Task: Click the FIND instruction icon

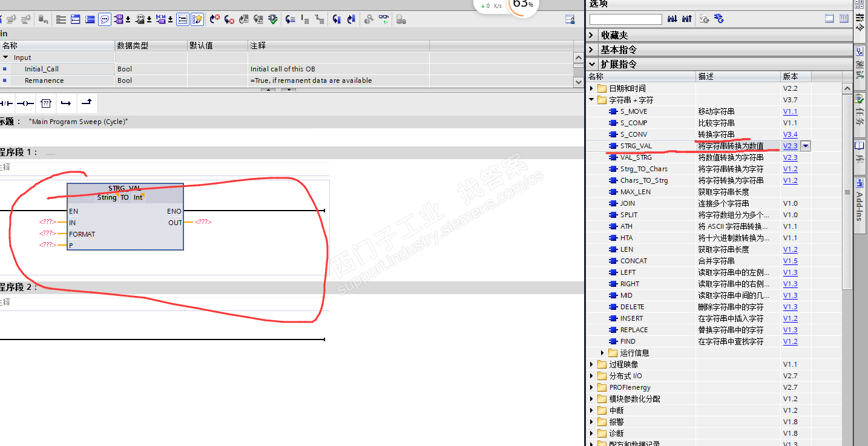Action: (x=613, y=341)
